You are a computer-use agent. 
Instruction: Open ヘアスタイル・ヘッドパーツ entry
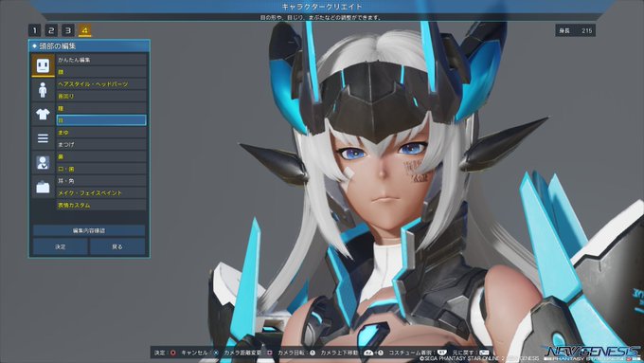(x=101, y=83)
